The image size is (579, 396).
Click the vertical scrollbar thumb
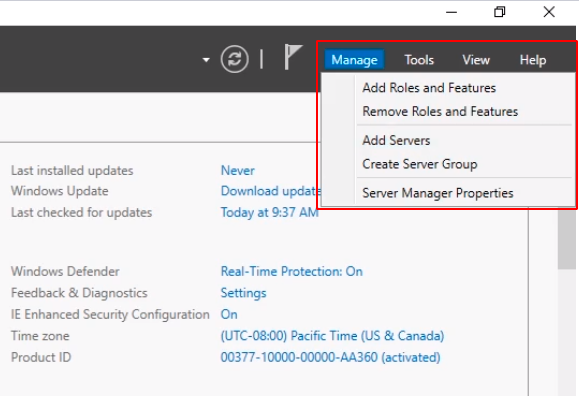568,238
